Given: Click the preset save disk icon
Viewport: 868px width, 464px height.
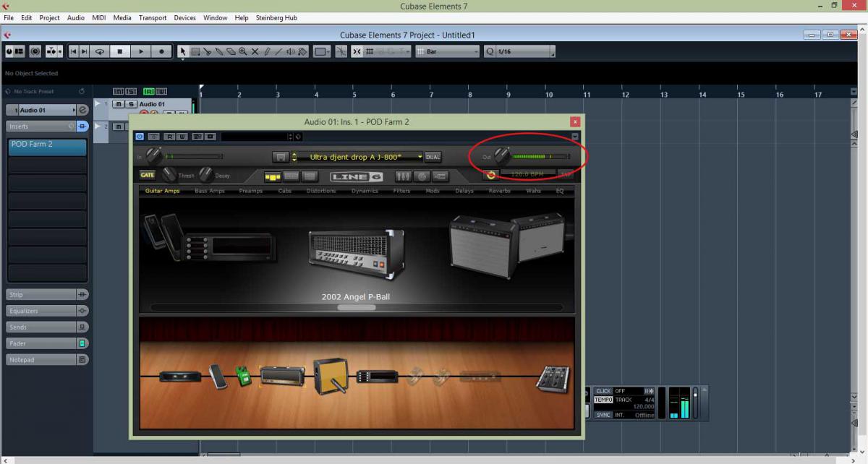Looking at the screenshot, I should click(x=281, y=157).
